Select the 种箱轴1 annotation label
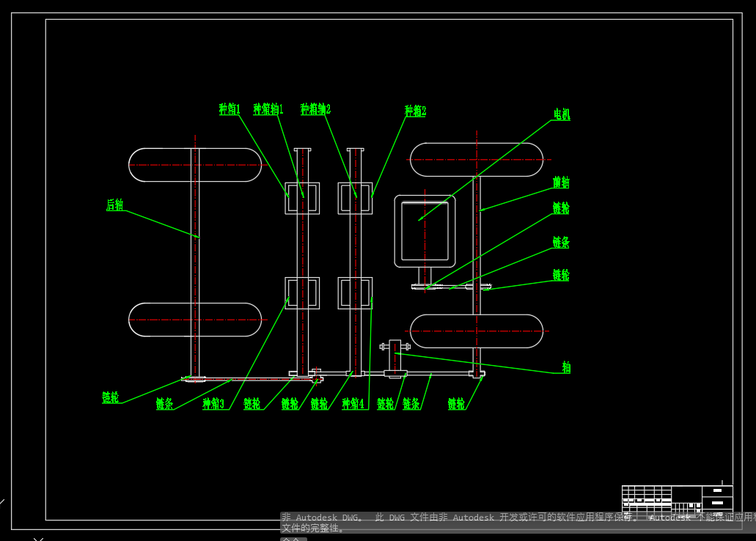Image resolution: width=756 pixels, height=541 pixels. point(268,109)
